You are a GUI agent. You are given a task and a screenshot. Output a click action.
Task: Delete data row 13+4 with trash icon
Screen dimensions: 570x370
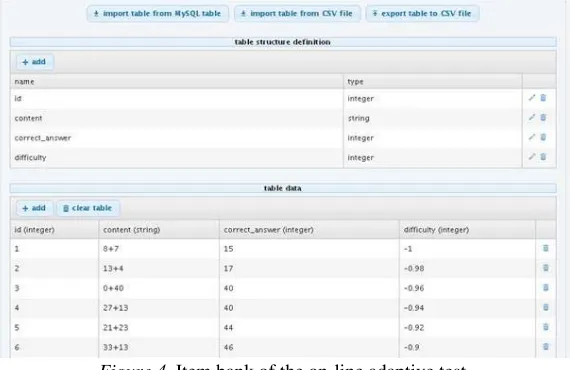(546, 268)
